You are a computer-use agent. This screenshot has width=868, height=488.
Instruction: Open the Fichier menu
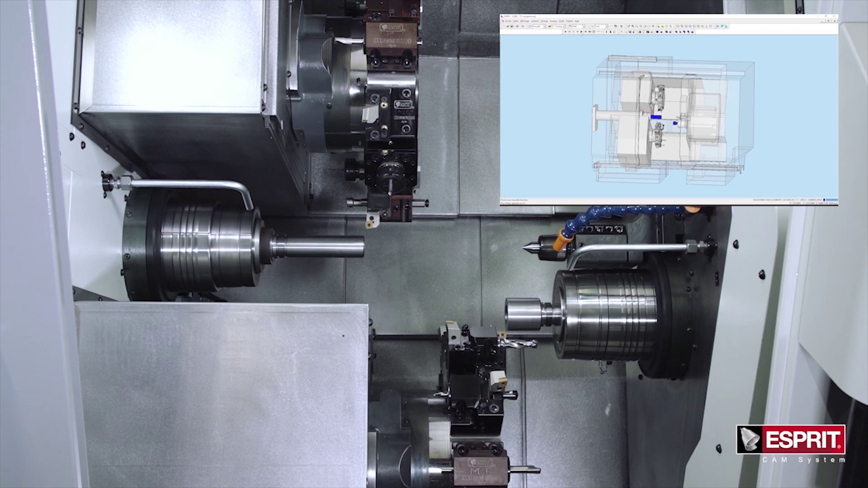[x=508, y=21]
